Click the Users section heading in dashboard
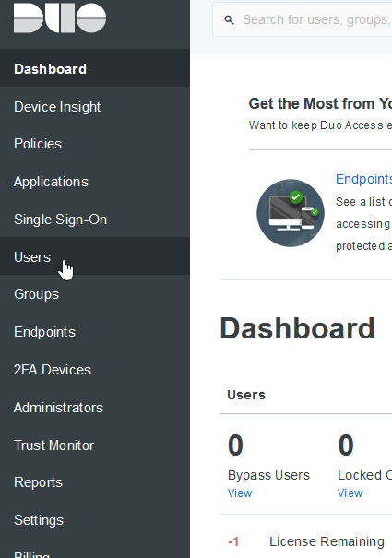392x558 pixels. pos(246,395)
